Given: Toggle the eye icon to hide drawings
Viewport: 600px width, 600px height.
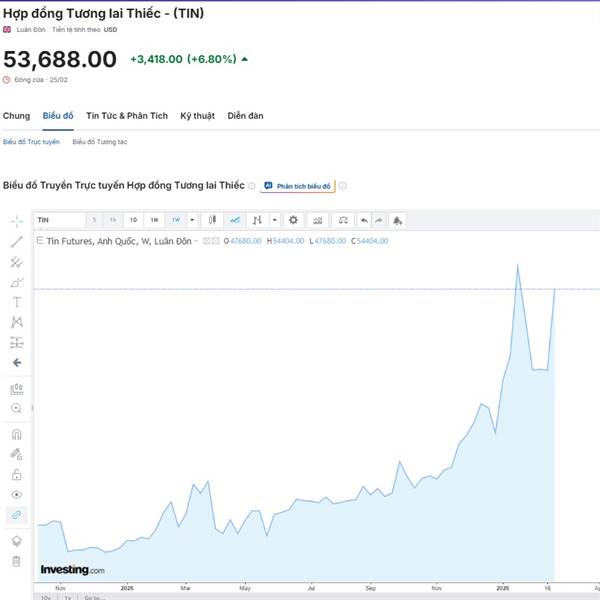Looking at the screenshot, I should click(x=16, y=494).
